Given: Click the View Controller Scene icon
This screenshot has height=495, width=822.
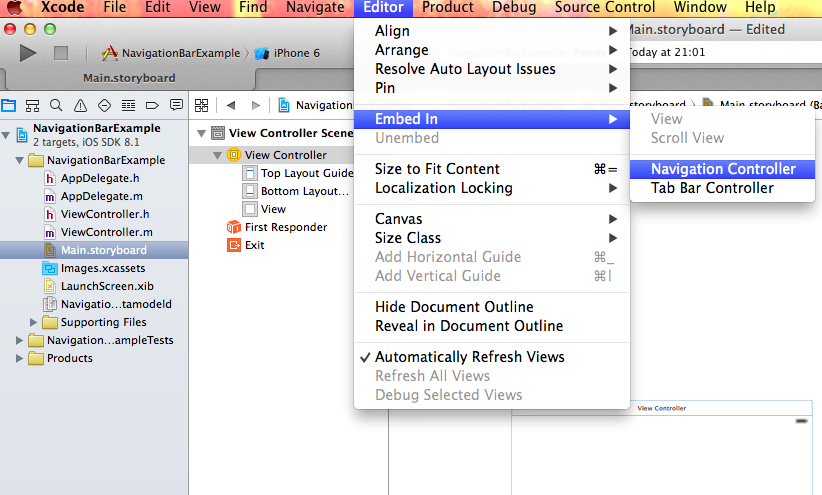Looking at the screenshot, I should pos(218,133).
